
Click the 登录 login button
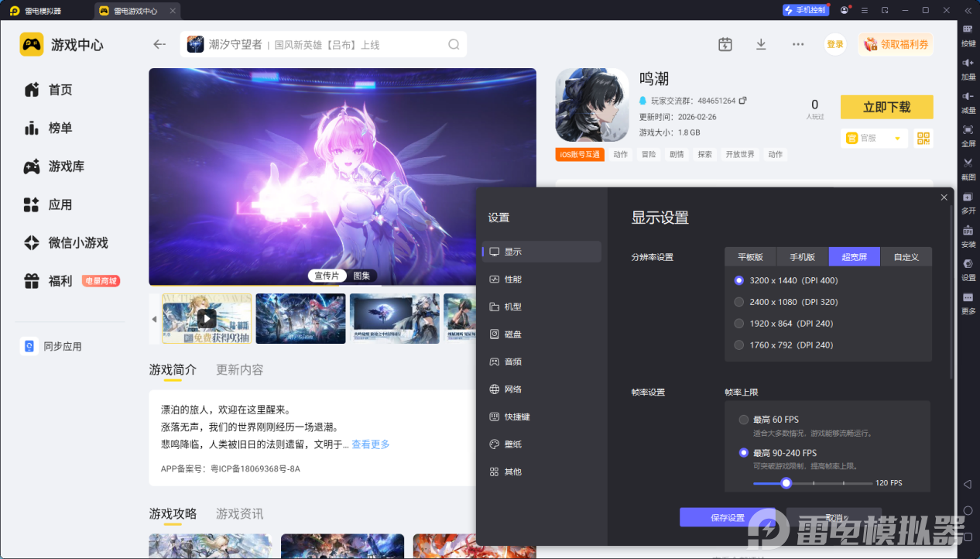click(835, 44)
